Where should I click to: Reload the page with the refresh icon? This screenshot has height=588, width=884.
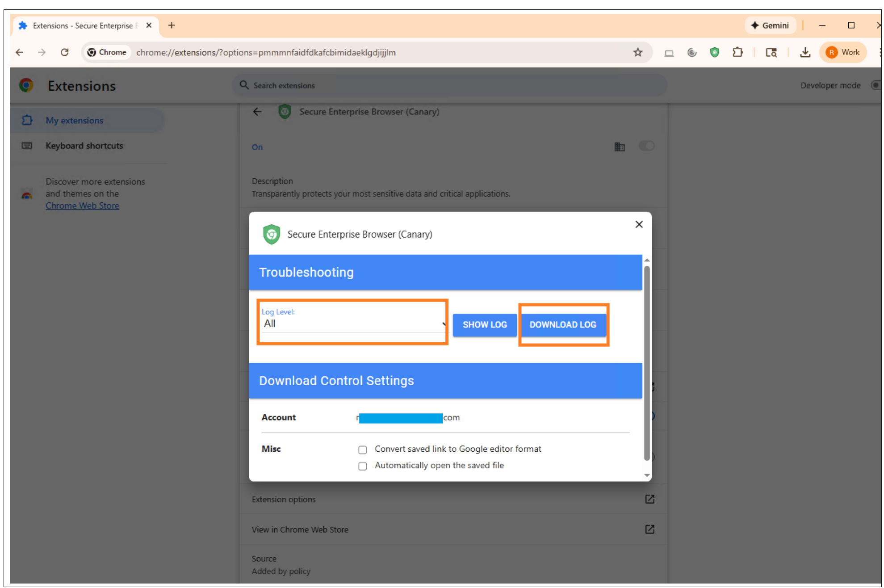coord(65,52)
